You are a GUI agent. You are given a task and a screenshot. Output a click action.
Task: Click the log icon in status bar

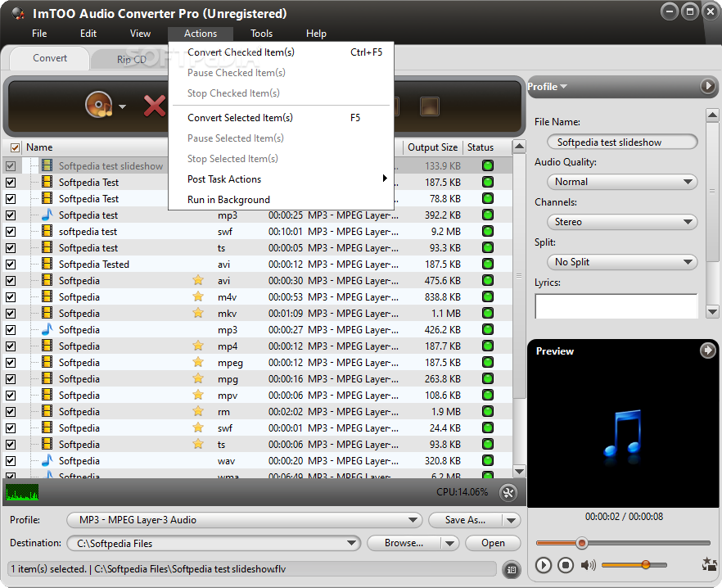click(x=511, y=569)
